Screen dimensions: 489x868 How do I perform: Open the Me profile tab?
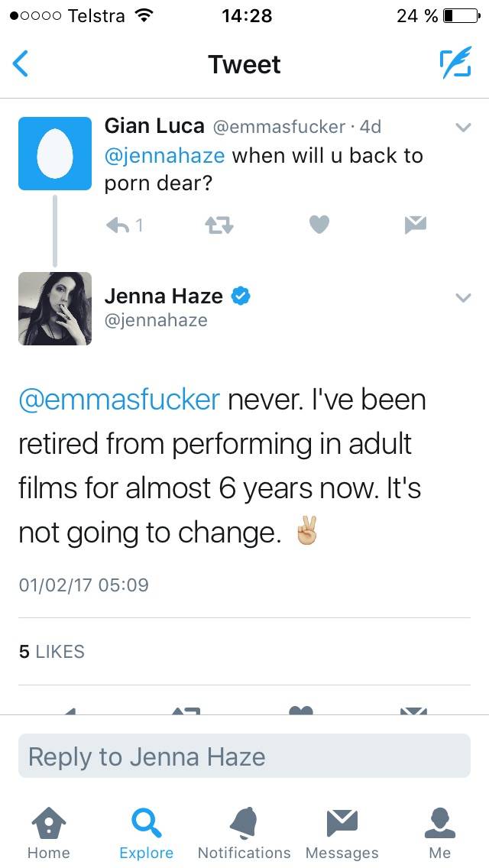[440, 833]
